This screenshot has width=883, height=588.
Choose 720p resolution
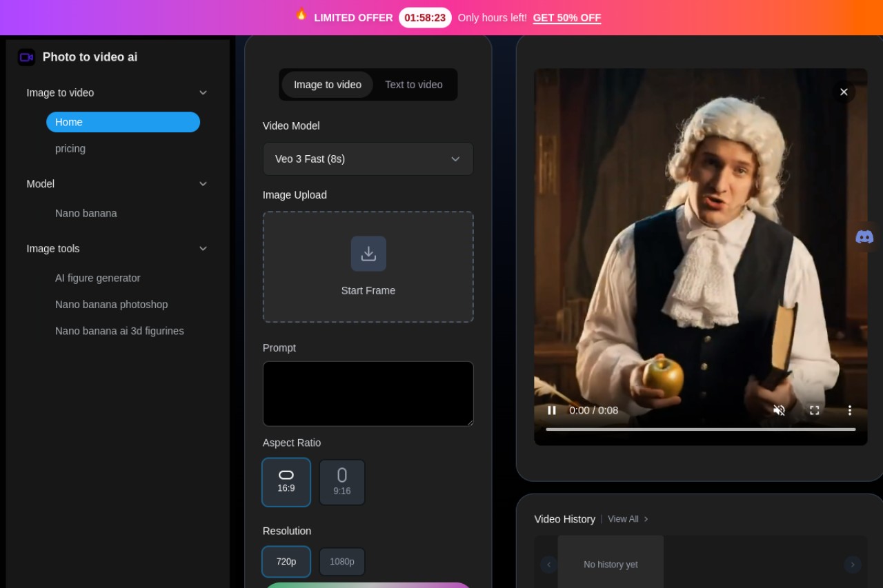(x=286, y=562)
